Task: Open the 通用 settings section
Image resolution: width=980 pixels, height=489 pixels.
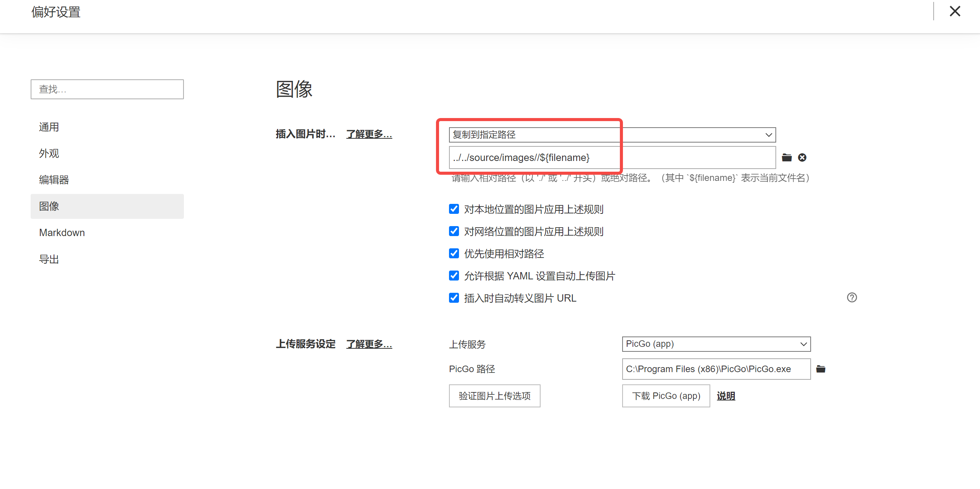Action: tap(49, 127)
